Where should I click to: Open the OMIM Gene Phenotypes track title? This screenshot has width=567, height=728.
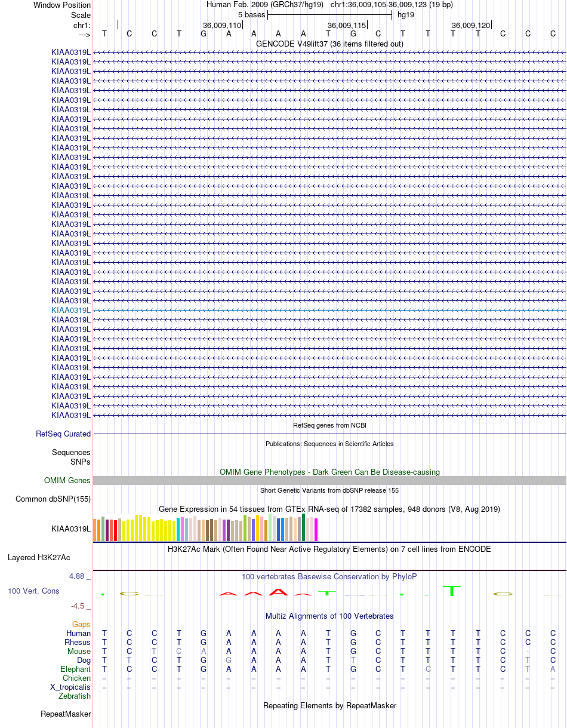(329, 472)
